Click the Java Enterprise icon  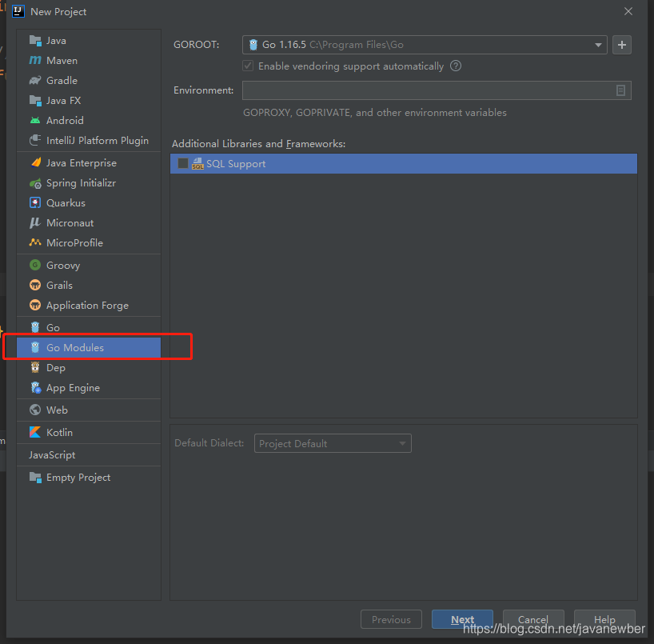[x=36, y=162]
